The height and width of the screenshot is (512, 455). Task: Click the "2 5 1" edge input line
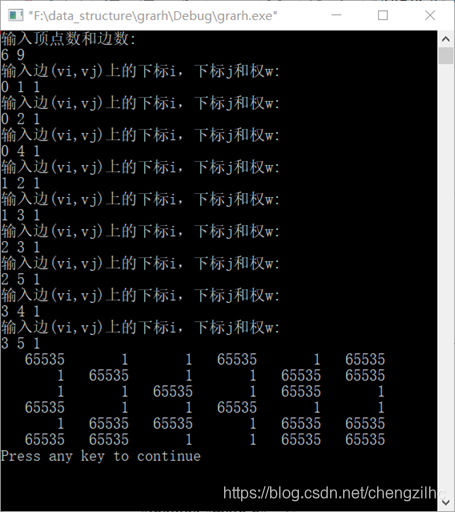[21, 279]
